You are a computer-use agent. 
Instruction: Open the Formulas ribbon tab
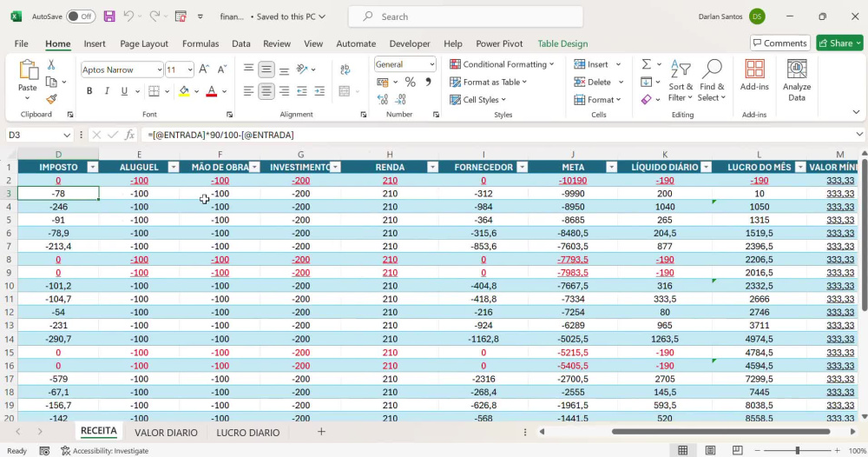click(x=201, y=43)
